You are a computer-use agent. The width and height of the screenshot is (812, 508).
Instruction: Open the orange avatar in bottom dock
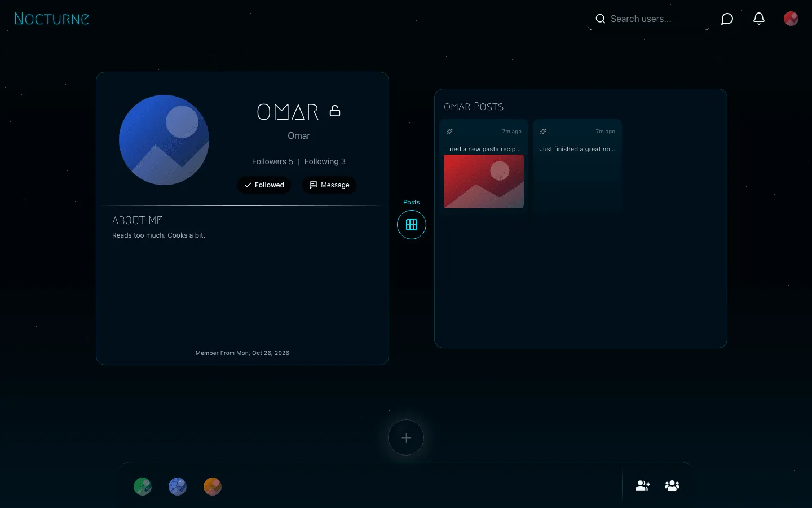[x=213, y=487]
